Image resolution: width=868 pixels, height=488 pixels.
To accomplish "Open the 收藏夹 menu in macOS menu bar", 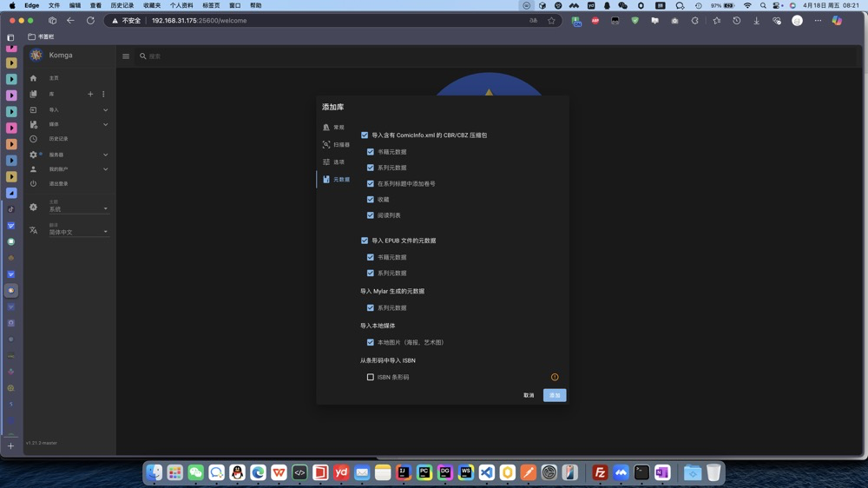I will click(152, 5).
